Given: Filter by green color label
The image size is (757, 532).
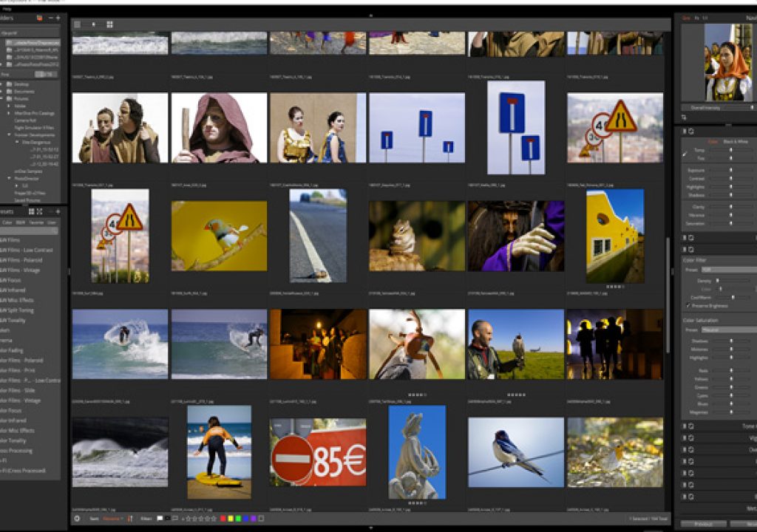Looking at the screenshot, I should (x=238, y=519).
